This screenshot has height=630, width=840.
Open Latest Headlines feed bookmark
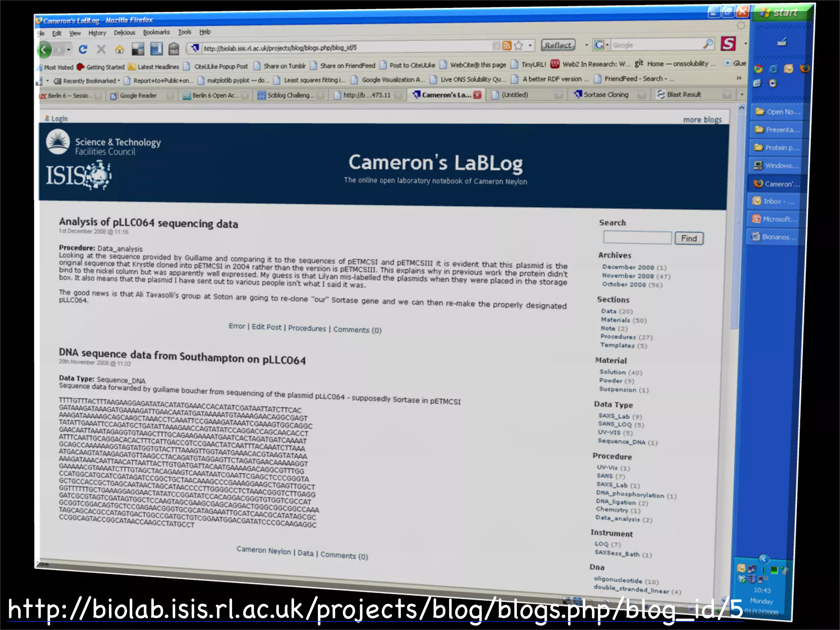[x=154, y=66]
